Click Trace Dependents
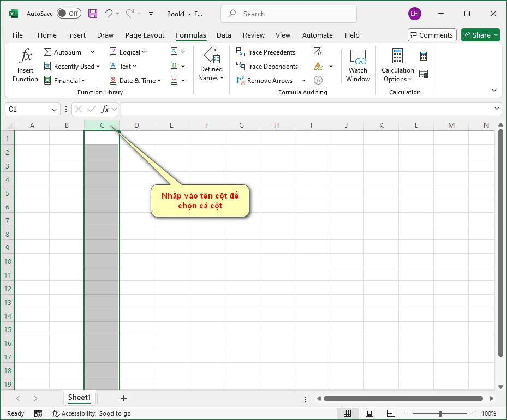Image resolution: width=507 pixels, height=420 pixels. (267, 66)
